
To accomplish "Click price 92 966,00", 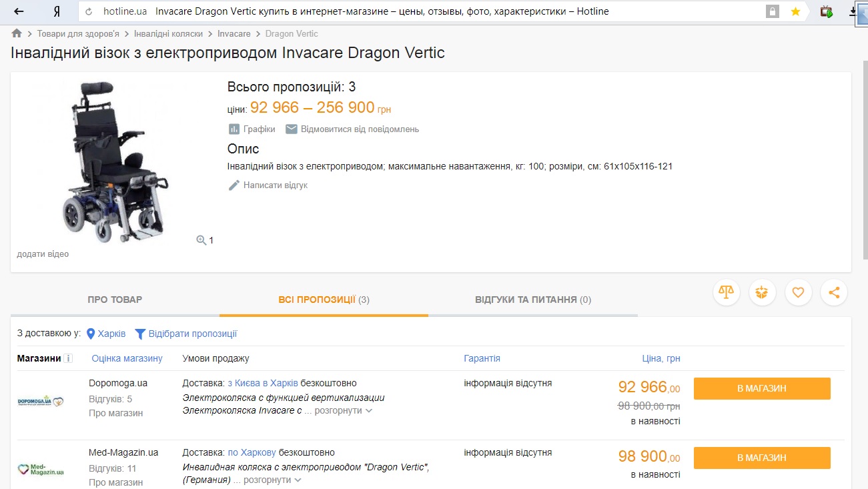I will click(x=649, y=387).
